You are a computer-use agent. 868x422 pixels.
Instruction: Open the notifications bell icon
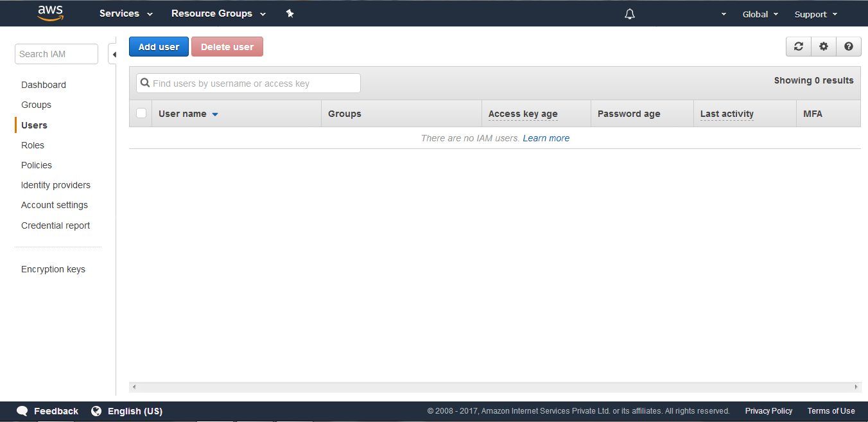(x=630, y=14)
